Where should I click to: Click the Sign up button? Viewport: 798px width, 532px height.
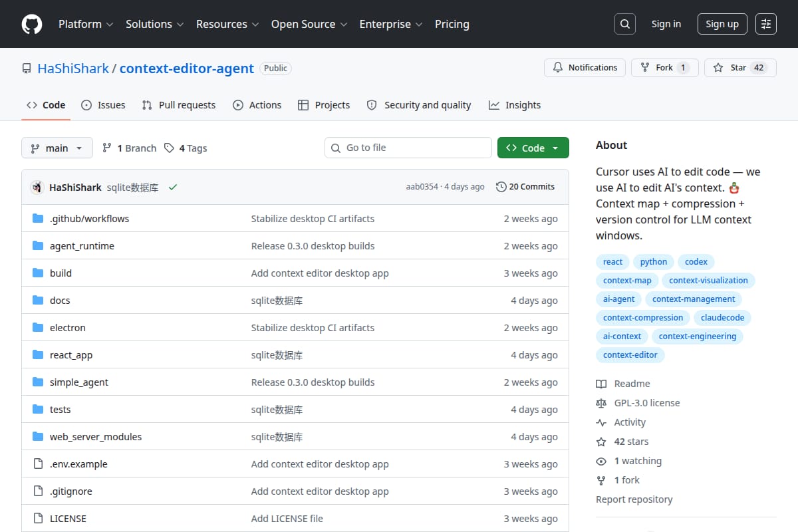(x=722, y=24)
